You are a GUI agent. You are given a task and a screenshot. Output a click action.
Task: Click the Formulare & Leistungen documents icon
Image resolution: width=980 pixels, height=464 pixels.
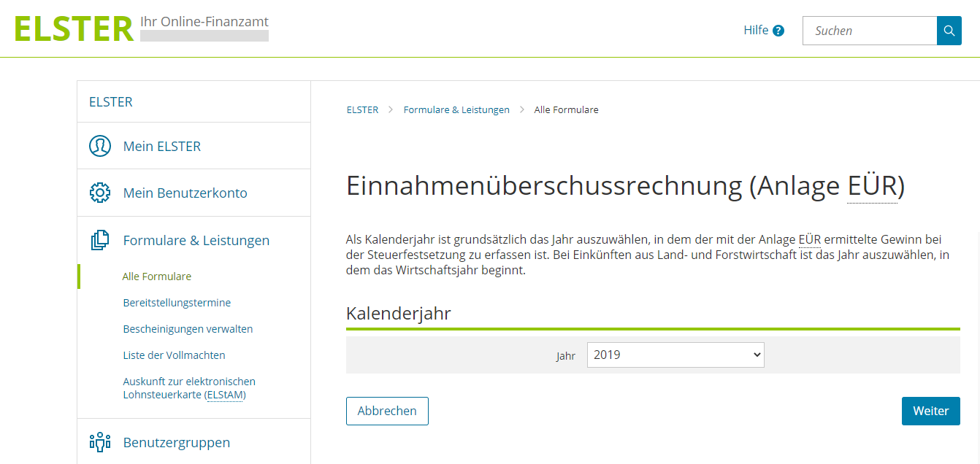100,240
